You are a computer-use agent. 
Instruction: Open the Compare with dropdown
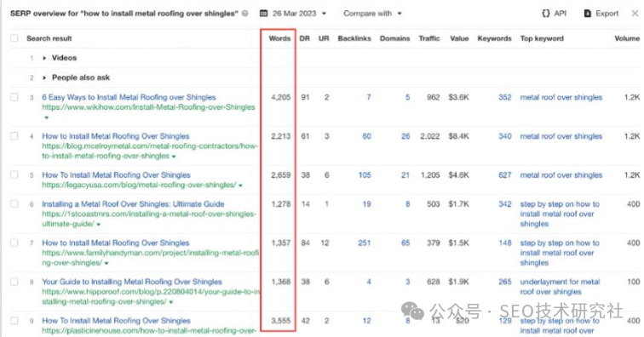pyautogui.click(x=372, y=14)
